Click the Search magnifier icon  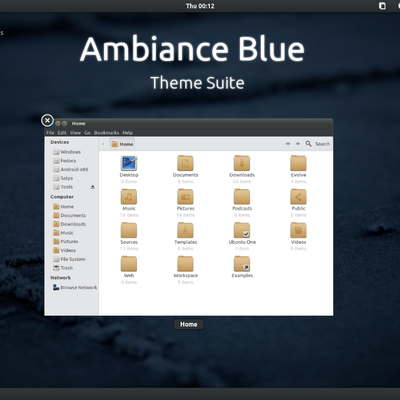(308, 144)
